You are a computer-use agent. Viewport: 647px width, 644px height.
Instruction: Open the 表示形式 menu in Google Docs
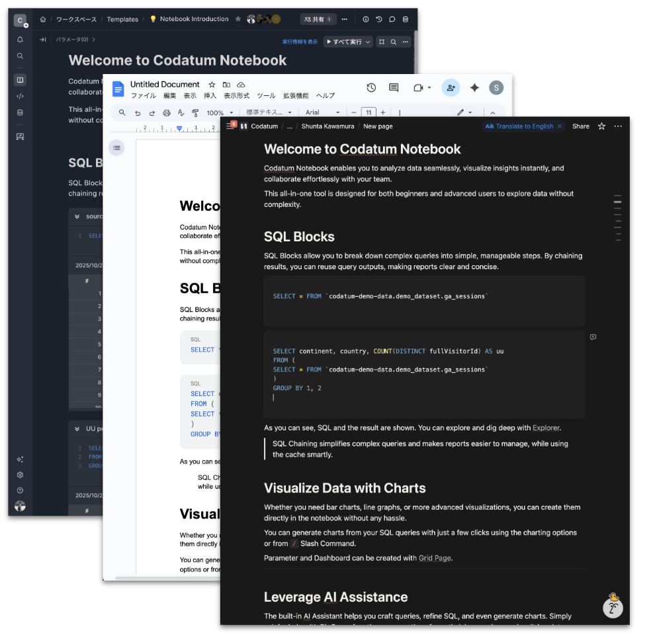click(237, 96)
